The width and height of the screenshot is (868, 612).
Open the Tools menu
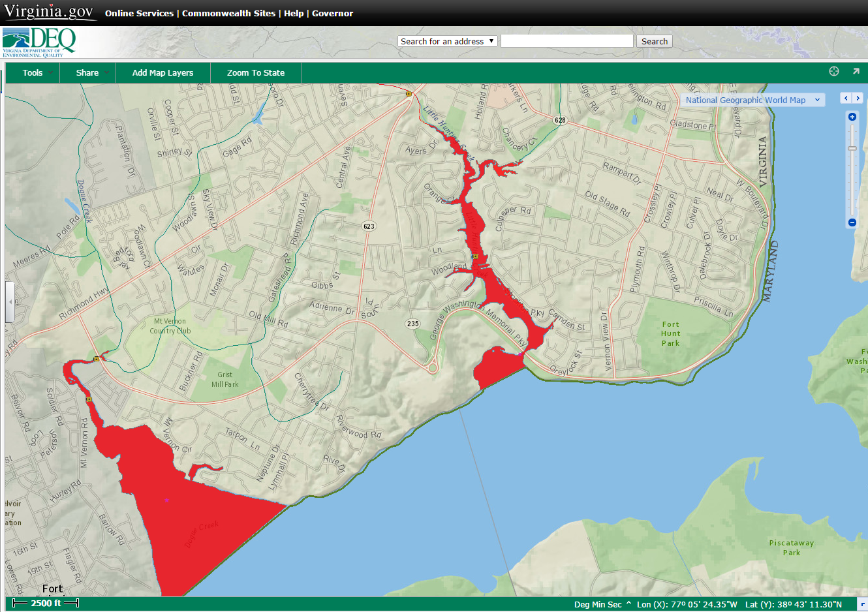click(x=33, y=72)
